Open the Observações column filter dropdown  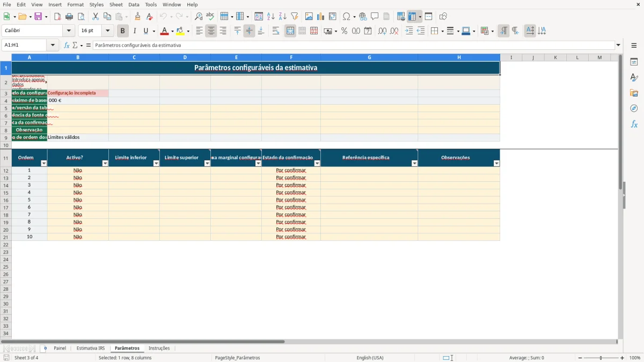click(496, 164)
